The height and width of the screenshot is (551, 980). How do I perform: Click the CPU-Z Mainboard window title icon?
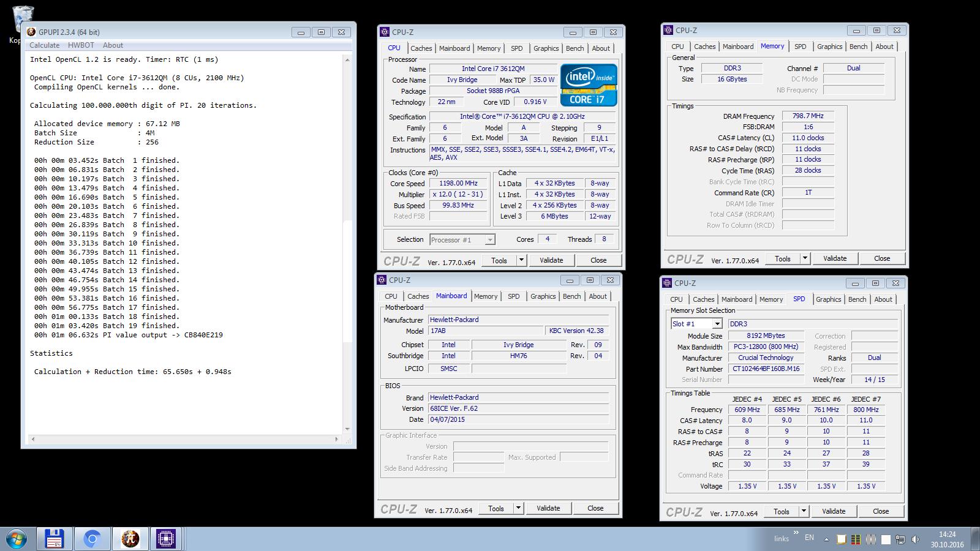(381, 280)
